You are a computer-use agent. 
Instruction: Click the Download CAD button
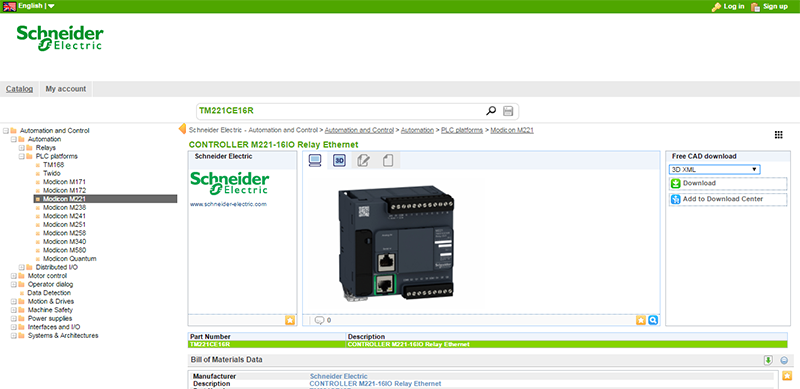[x=728, y=183]
